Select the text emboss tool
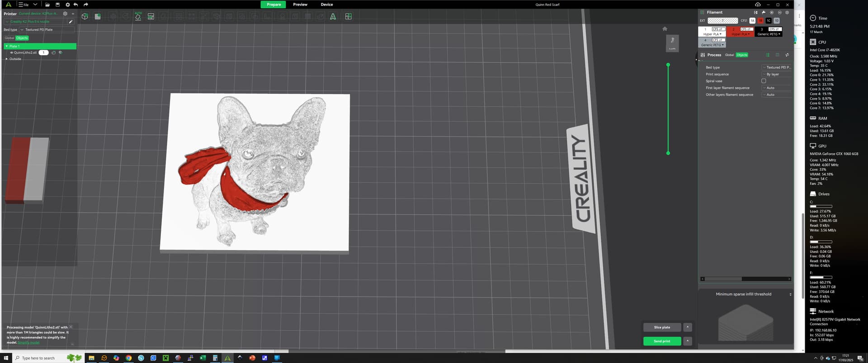868x363 pixels. point(333,16)
